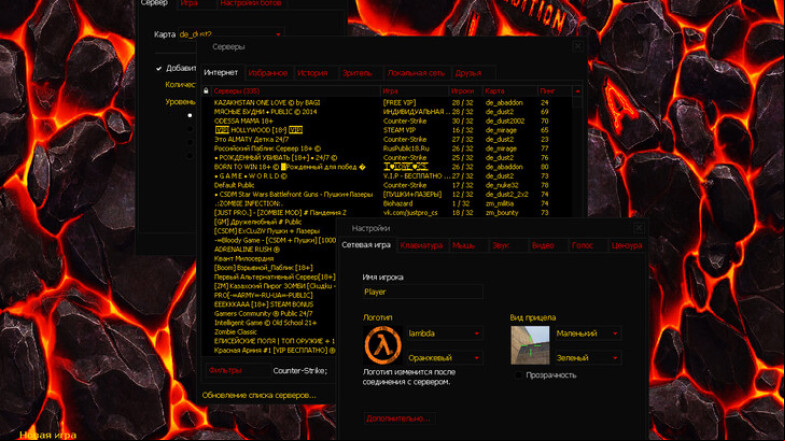Select the BORN TO WIN 18+ server
Viewport: 785px width, 441px height.
click(x=385, y=167)
